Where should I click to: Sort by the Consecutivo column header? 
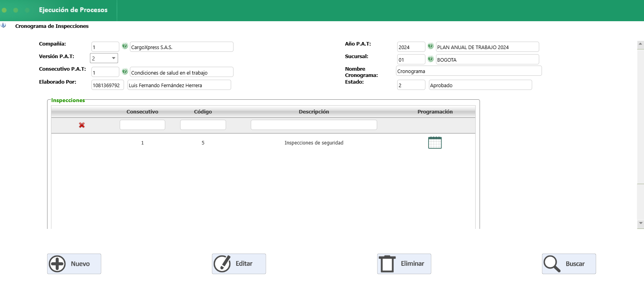click(142, 112)
